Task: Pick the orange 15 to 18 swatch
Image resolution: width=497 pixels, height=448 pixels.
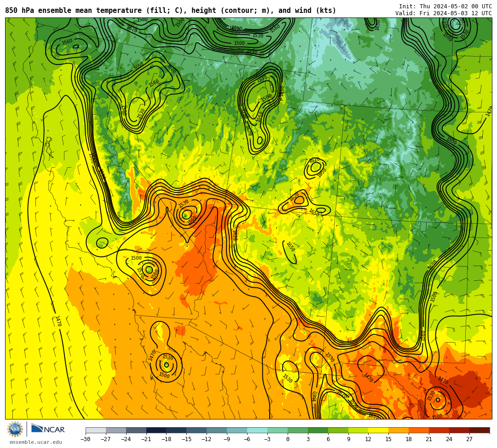Action: pos(399,430)
